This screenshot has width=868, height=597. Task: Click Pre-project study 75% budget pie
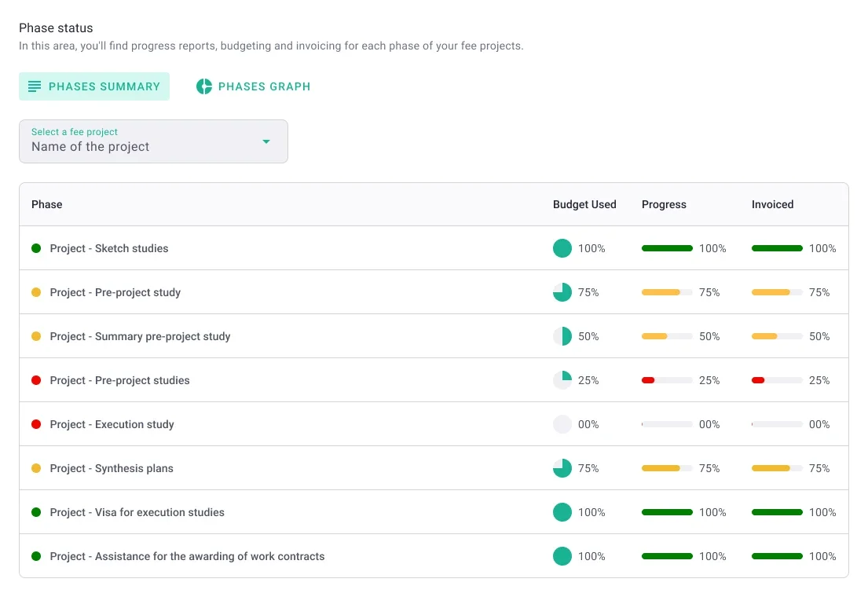tap(562, 292)
